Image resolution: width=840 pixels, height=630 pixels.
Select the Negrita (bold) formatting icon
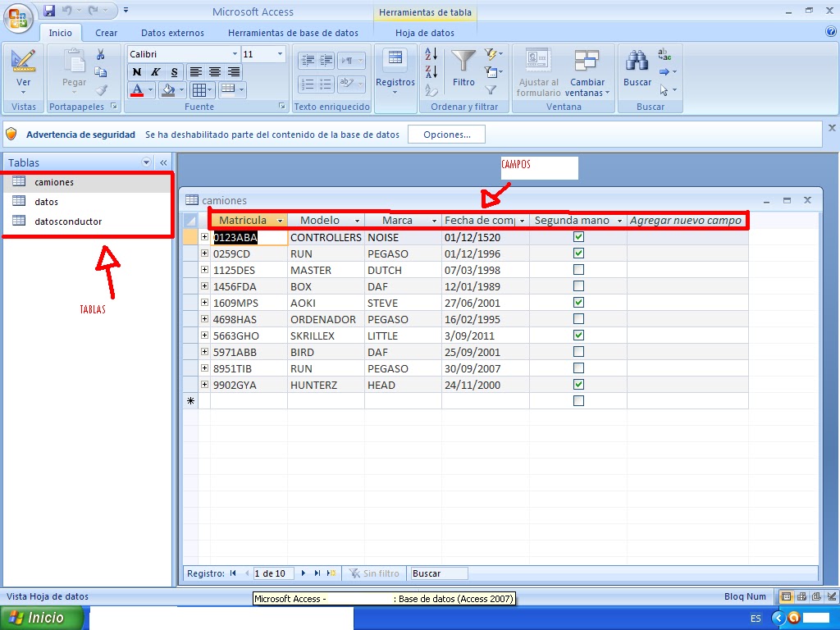(138, 72)
